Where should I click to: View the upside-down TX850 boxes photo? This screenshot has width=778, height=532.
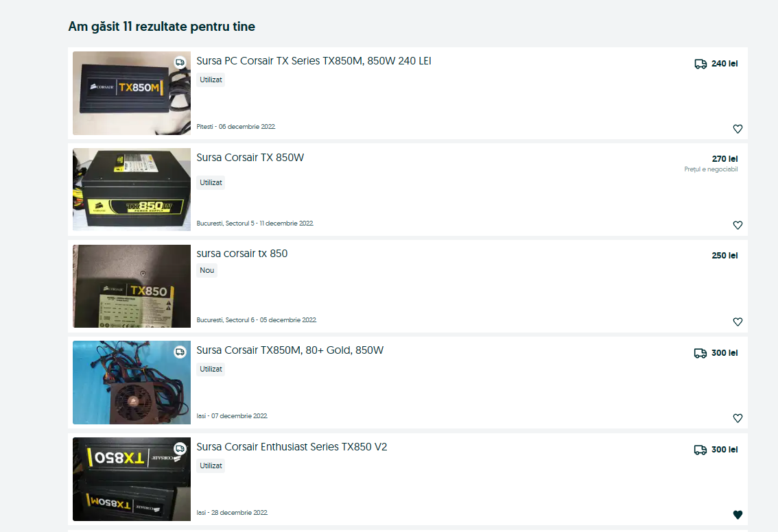[132, 479]
